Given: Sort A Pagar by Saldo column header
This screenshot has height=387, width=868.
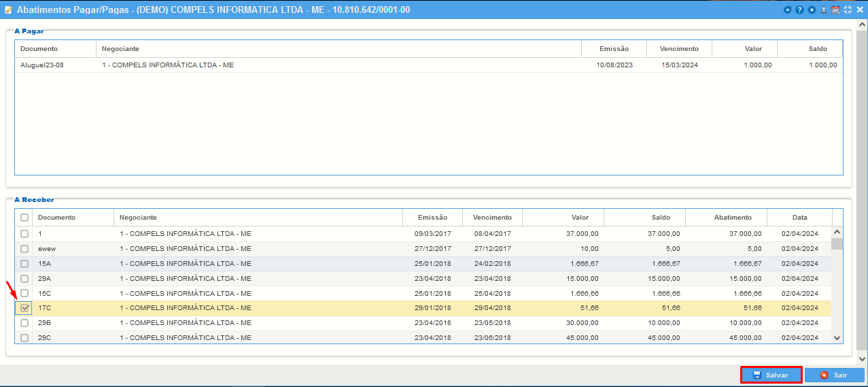Looking at the screenshot, I should 810,49.
